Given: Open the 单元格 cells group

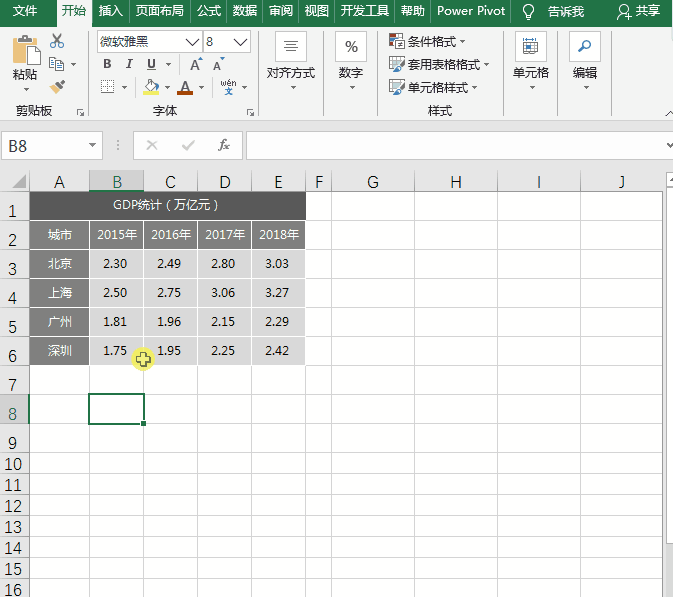Looking at the screenshot, I should [x=531, y=60].
